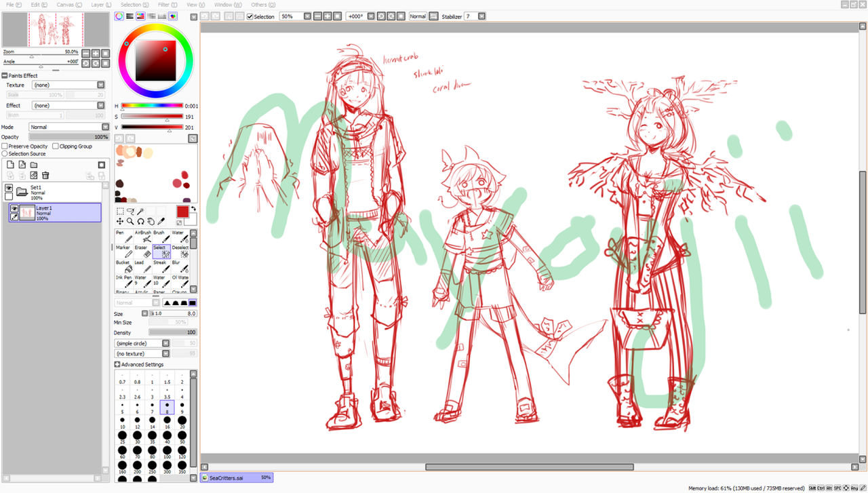The height and width of the screenshot is (493, 868).
Task: Choose the AirBrush tool
Action: pos(142,236)
